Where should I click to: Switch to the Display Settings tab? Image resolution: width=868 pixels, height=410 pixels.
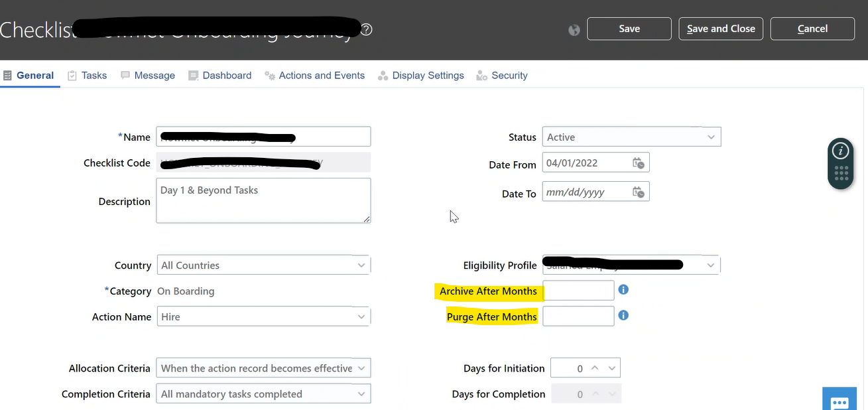(428, 75)
